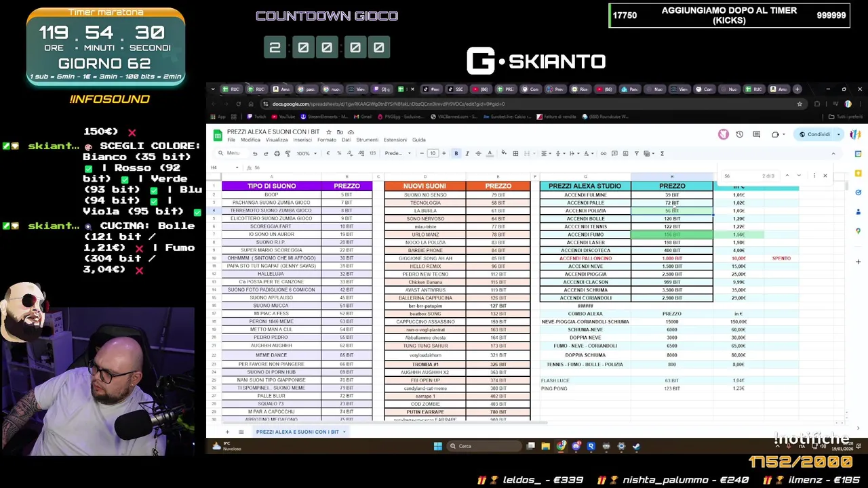Star the spreadsheet title
The height and width of the screenshot is (488, 868).
click(329, 131)
